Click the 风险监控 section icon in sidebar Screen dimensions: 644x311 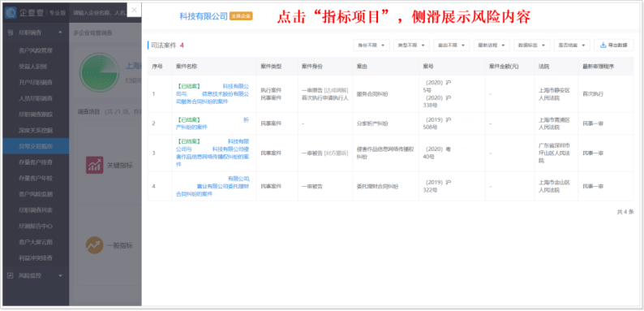[x=11, y=275]
